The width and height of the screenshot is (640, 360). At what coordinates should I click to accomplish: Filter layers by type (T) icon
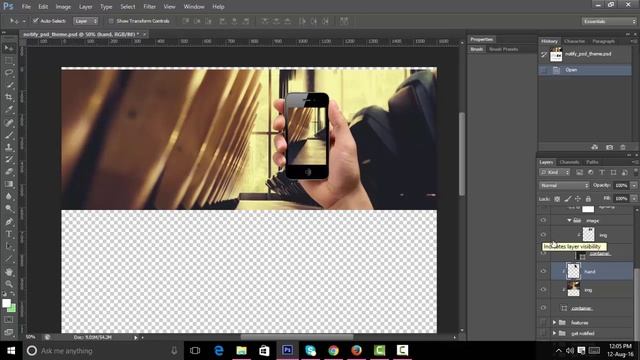coord(602,172)
